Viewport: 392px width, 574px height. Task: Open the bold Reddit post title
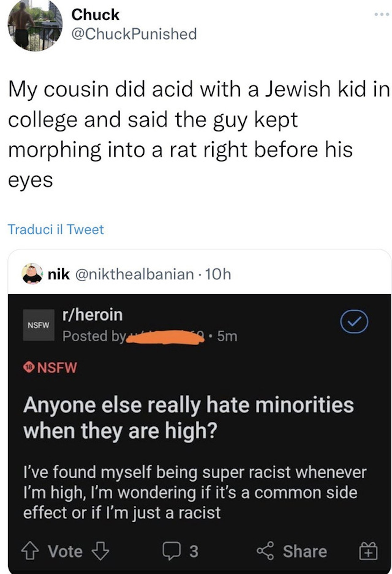[x=188, y=418]
